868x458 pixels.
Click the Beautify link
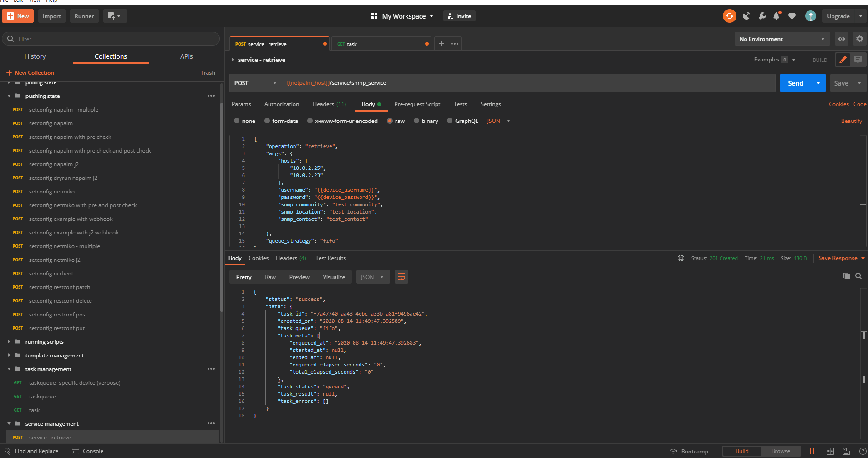[x=851, y=121]
